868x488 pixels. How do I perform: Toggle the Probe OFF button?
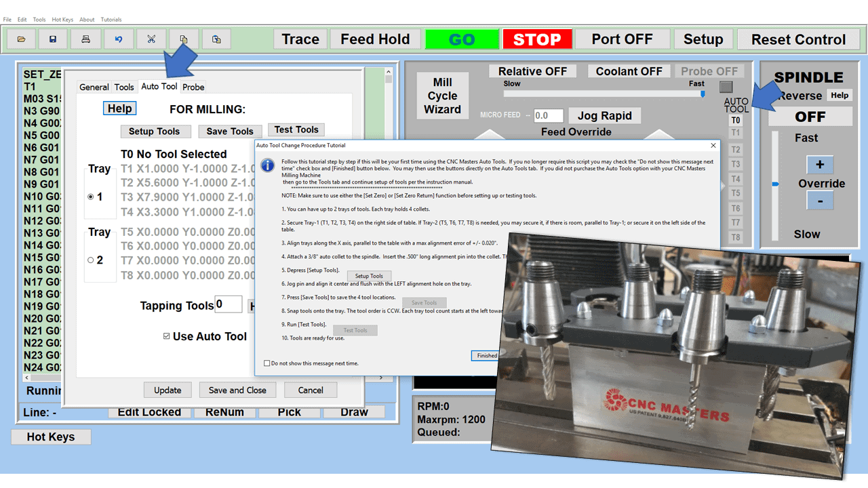[709, 71]
